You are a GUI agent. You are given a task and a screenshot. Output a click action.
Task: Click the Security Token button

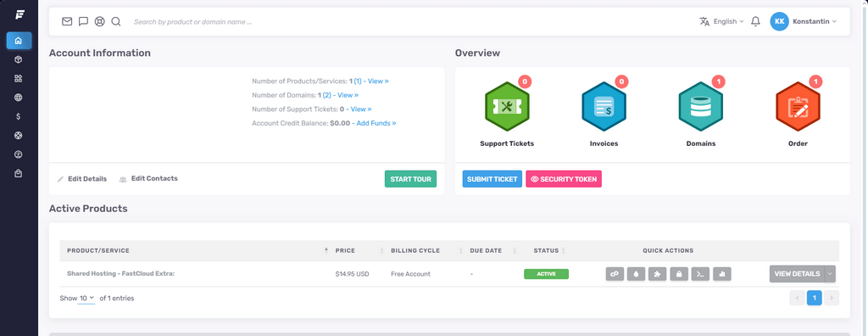[564, 179]
